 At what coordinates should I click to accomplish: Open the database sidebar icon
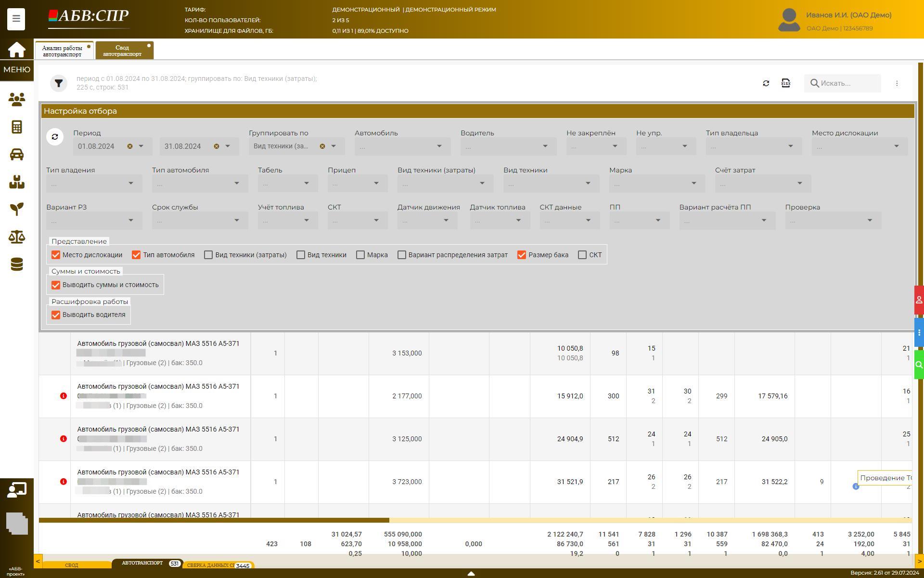[16, 264]
